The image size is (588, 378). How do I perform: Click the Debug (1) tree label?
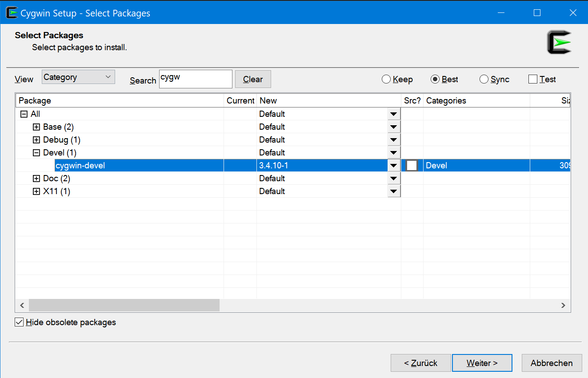(62, 140)
